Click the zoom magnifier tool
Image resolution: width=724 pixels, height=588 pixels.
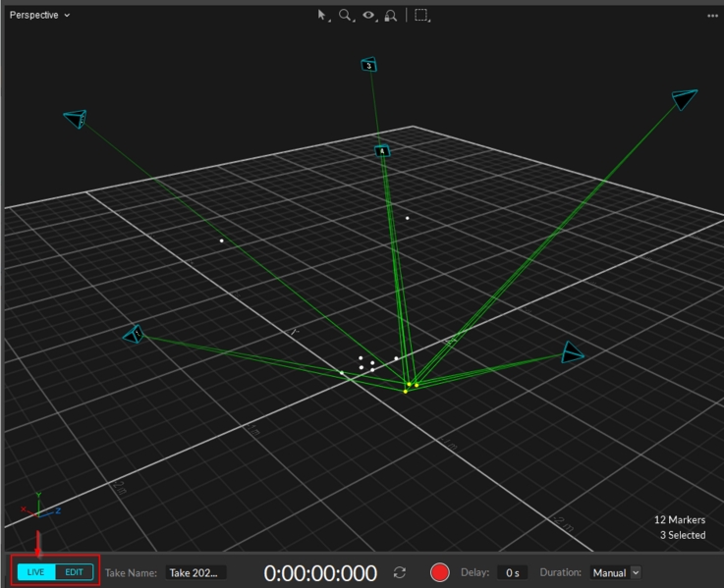(345, 16)
